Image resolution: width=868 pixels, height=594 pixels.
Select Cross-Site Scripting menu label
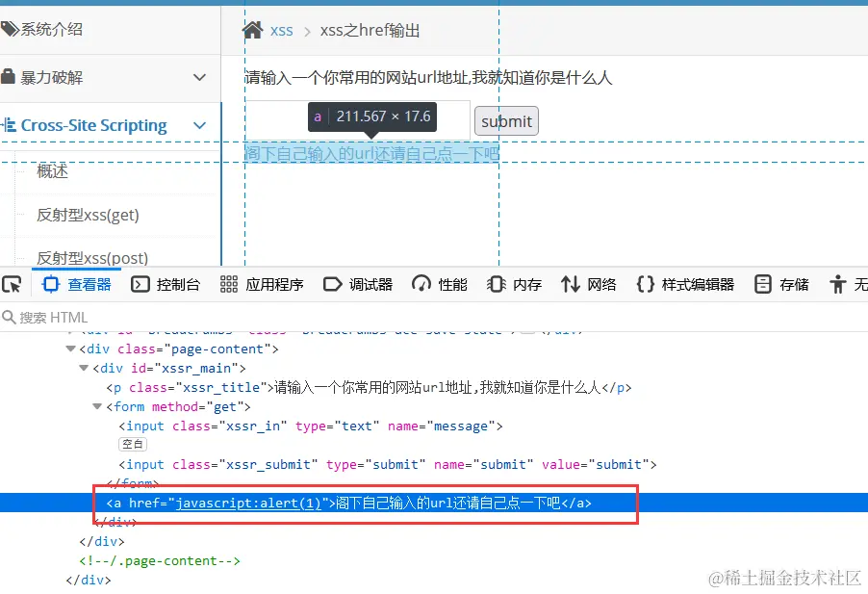click(93, 125)
